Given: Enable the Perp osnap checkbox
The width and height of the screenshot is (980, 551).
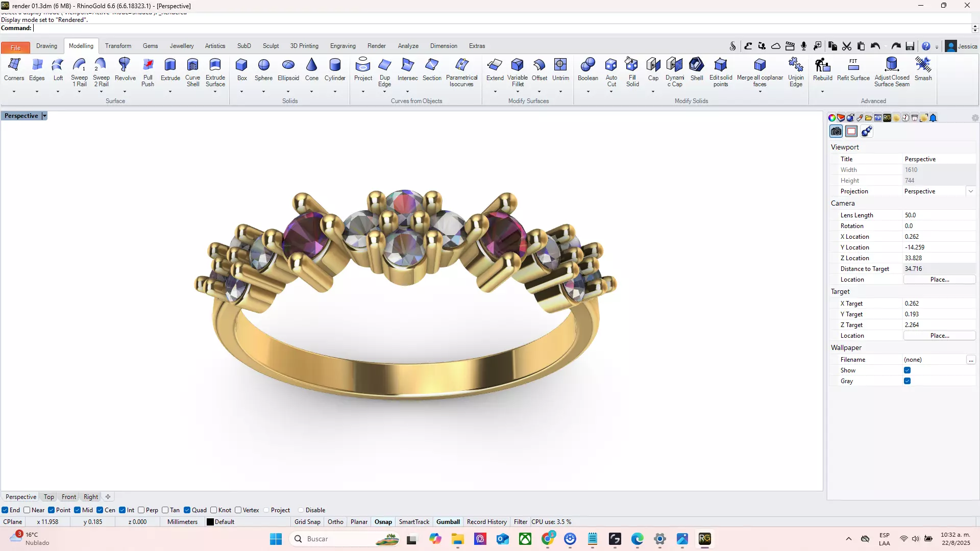Looking at the screenshot, I should [141, 510].
